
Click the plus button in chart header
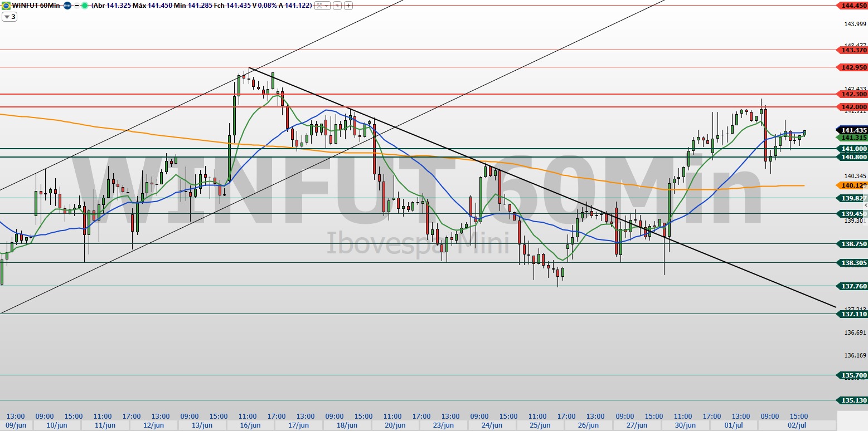pos(348,6)
